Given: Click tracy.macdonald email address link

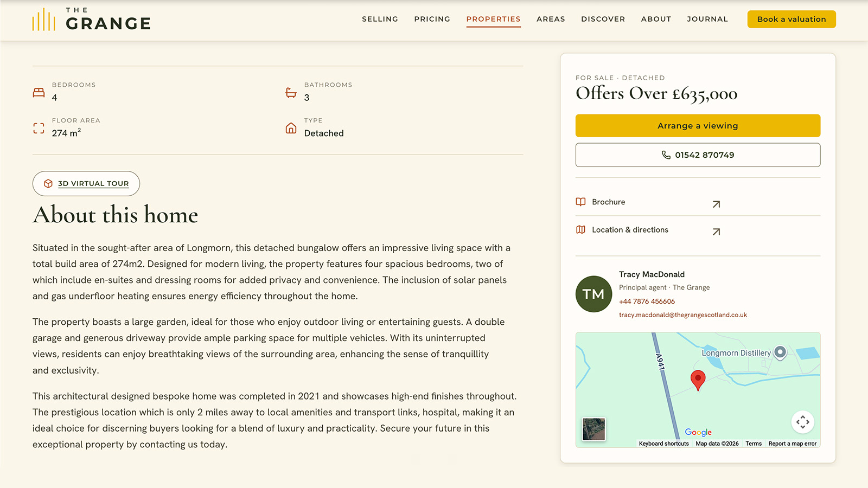Looking at the screenshot, I should click(683, 315).
